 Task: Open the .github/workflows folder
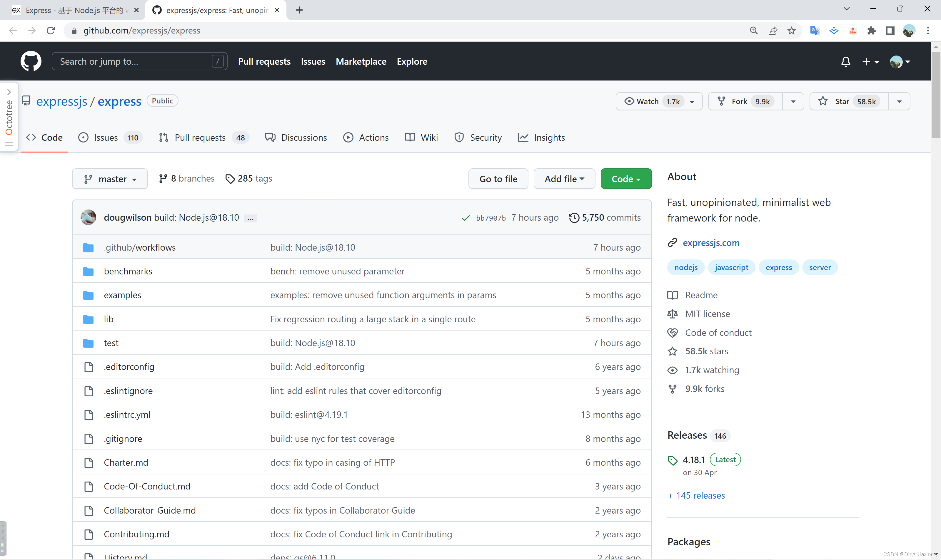140,248
